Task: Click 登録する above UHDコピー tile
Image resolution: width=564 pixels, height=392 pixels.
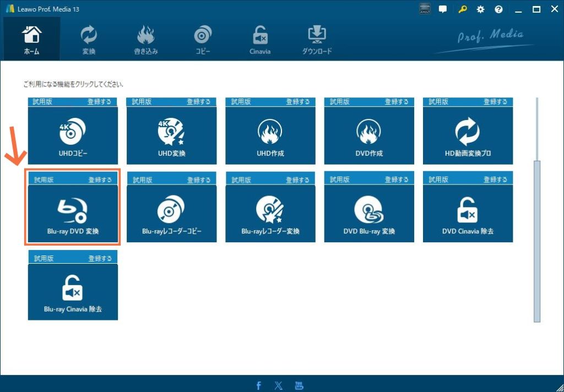Action: [99, 102]
